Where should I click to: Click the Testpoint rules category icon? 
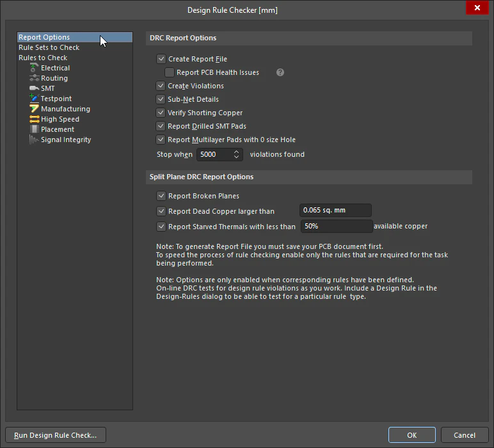click(34, 99)
